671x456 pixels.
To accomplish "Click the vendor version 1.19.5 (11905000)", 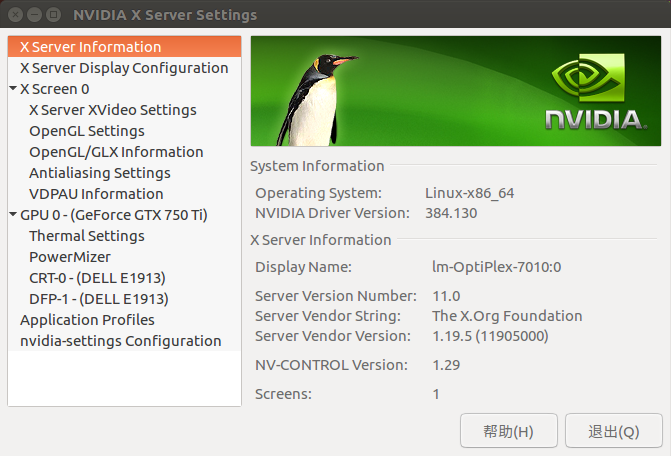I will pos(490,336).
